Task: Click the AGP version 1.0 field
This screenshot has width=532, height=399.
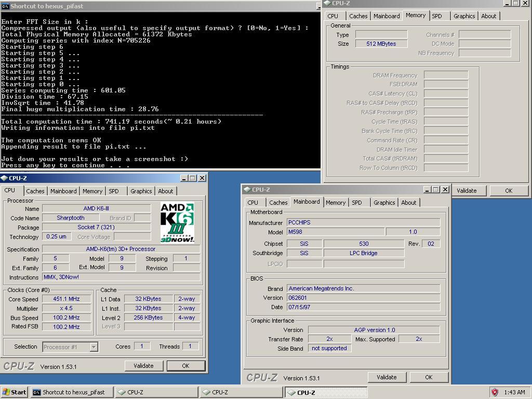Action: [x=374, y=330]
